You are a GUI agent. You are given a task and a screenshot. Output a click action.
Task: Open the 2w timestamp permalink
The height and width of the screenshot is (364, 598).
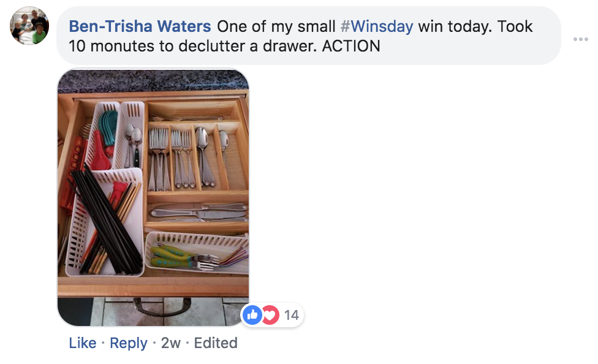(x=170, y=343)
